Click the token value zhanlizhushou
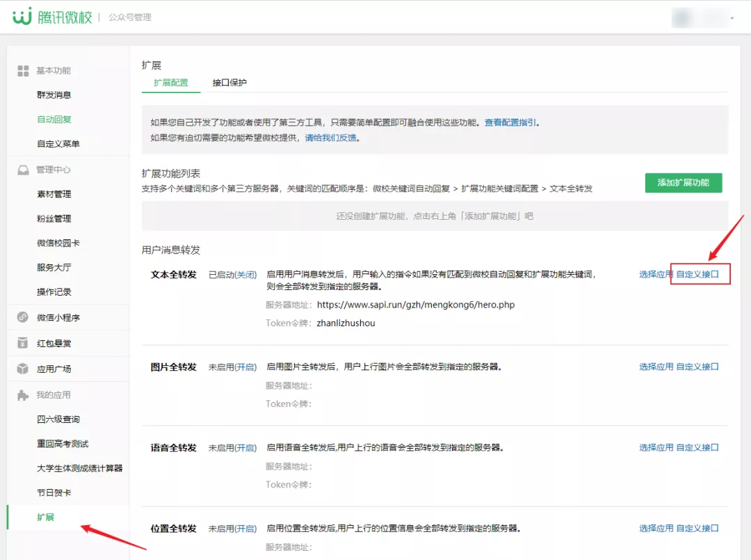The width and height of the screenshot is (751, 560). coord(346,323)
